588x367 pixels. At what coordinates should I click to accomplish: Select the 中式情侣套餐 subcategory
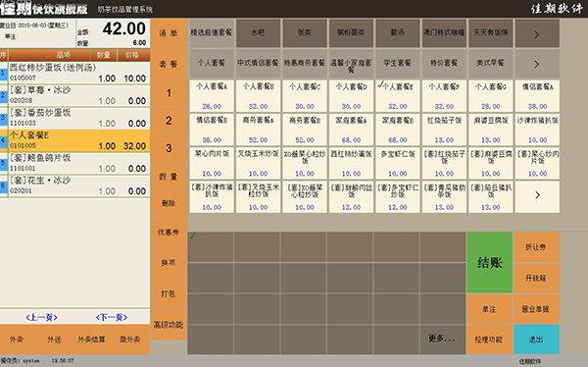(x=259, y=63)
